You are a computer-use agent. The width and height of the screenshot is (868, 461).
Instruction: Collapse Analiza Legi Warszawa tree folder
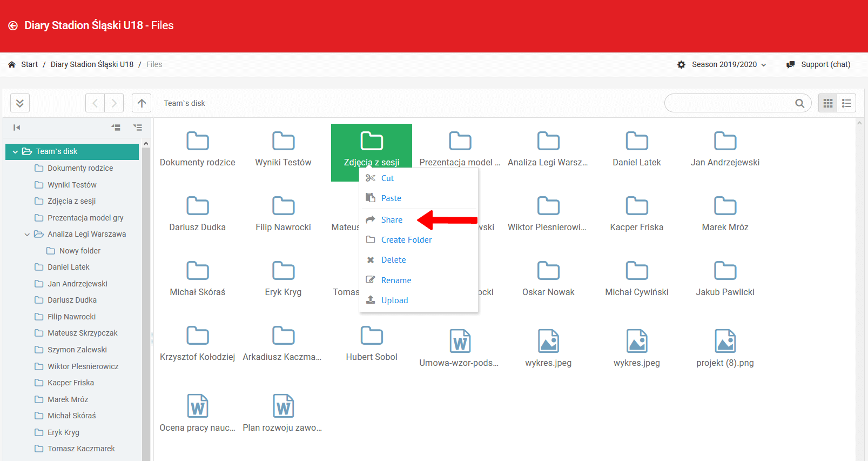tap(27, 235)
